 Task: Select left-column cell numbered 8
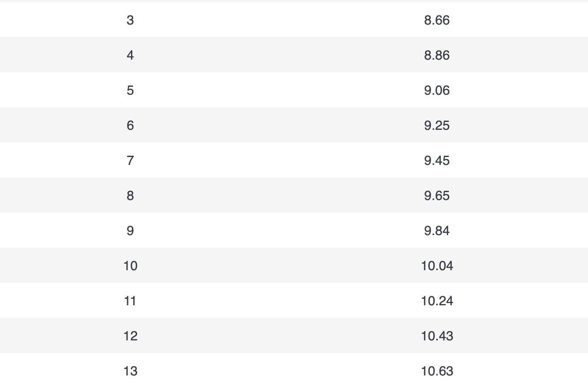[130, 196]
